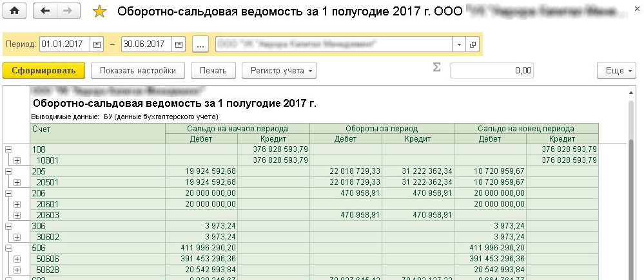Select cell 411 996 290,20 opening debit of 506
The width and height of the screenshot is (644, 280).
pos(201,248)
